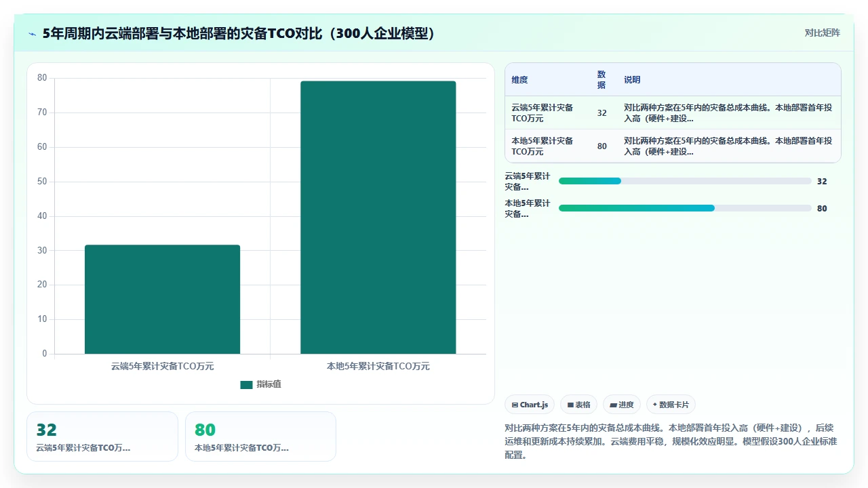
Task: Click value 80 beside the progress bar
Action: pyautogui.click(x=822, y=209)
